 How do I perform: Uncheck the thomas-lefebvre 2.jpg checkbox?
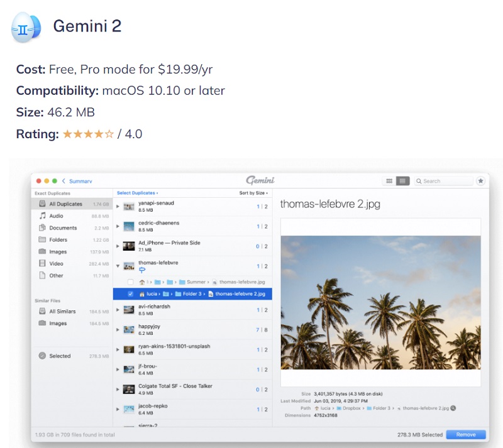130,294
